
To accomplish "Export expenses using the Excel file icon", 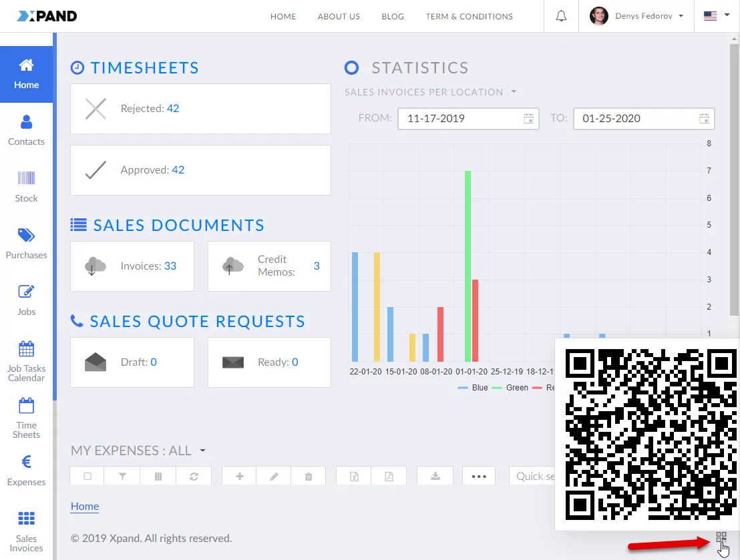I will 355,477.
